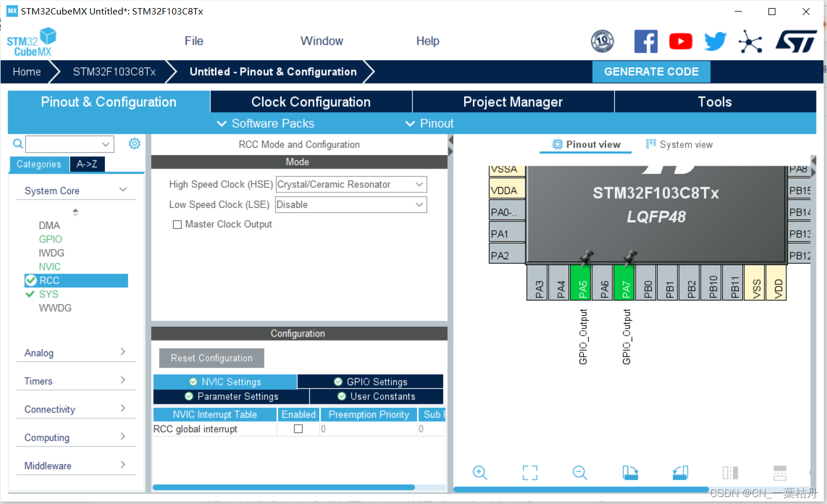The image size is (827, 504).
Task: Open the Help menu
Action: [428, 41]
